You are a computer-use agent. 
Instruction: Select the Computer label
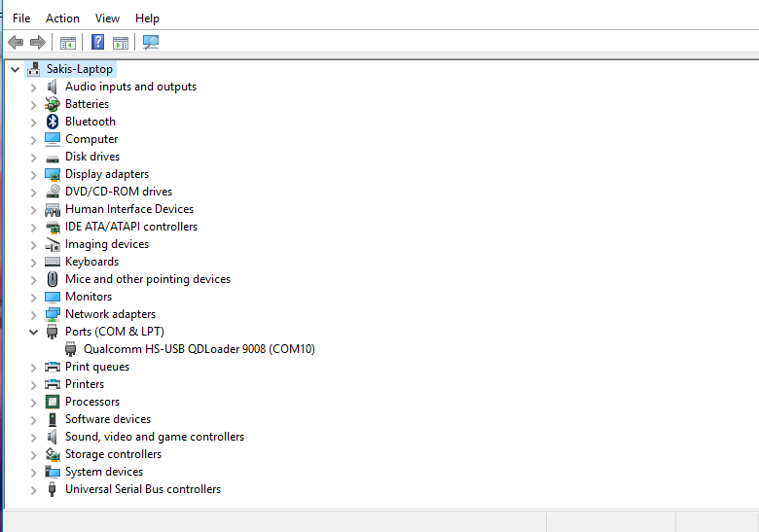(x=91, y=139)
